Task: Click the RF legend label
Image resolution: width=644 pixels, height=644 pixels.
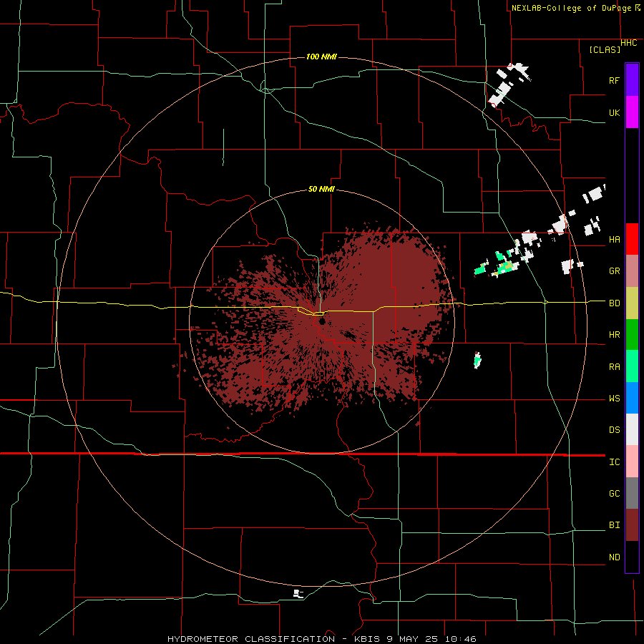Action: (614, 80)
